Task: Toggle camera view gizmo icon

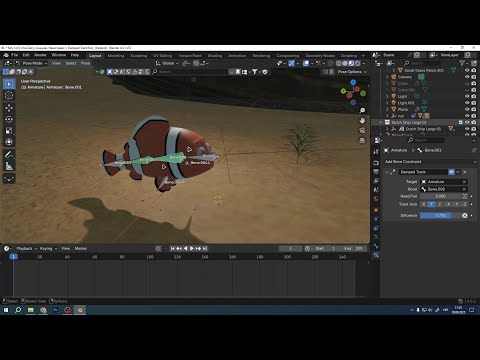Action: click(362, 130)
